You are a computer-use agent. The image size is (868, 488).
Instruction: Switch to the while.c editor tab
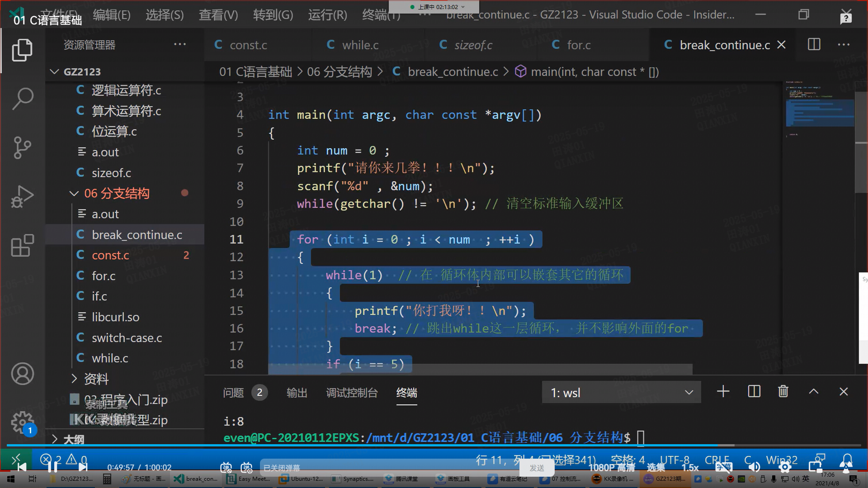[360, 45]
